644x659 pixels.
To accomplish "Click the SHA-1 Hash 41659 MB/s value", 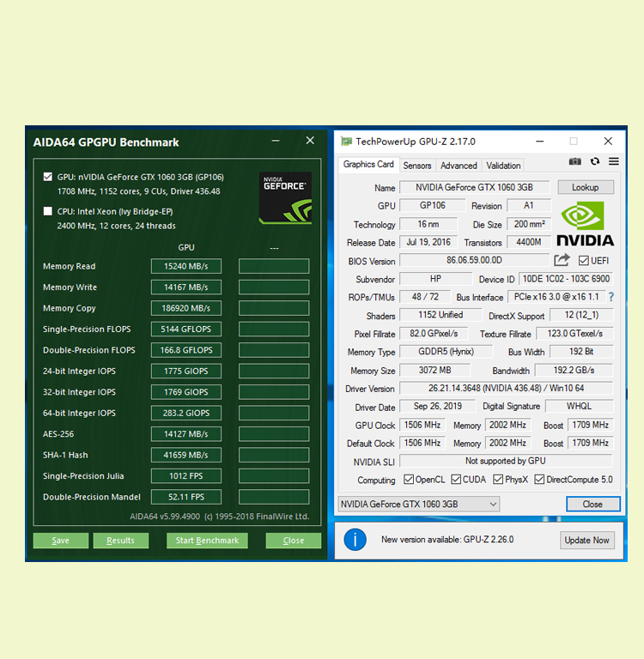I will coord(186,455).
